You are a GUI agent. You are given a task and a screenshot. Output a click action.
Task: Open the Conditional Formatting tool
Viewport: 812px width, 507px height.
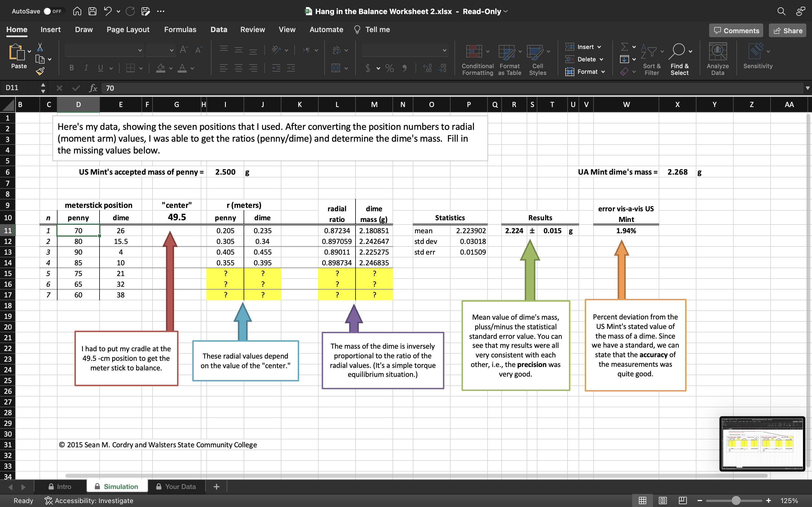pos(477,60)
